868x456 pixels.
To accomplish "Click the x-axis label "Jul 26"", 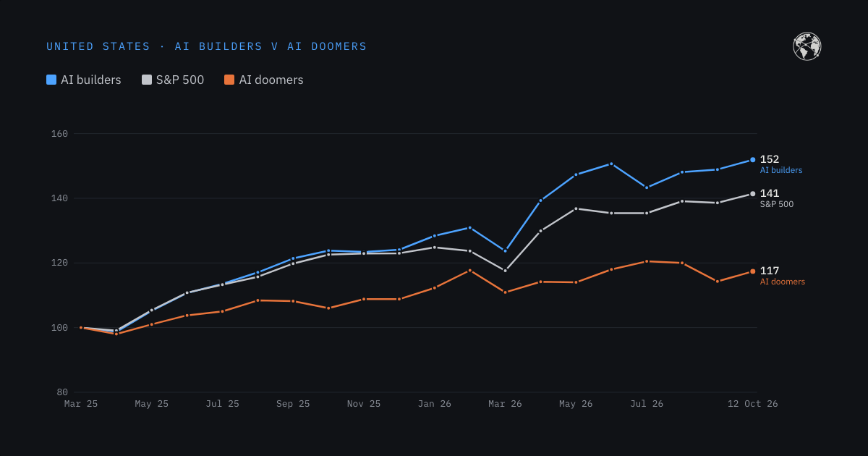I will [x=647, y=404].
